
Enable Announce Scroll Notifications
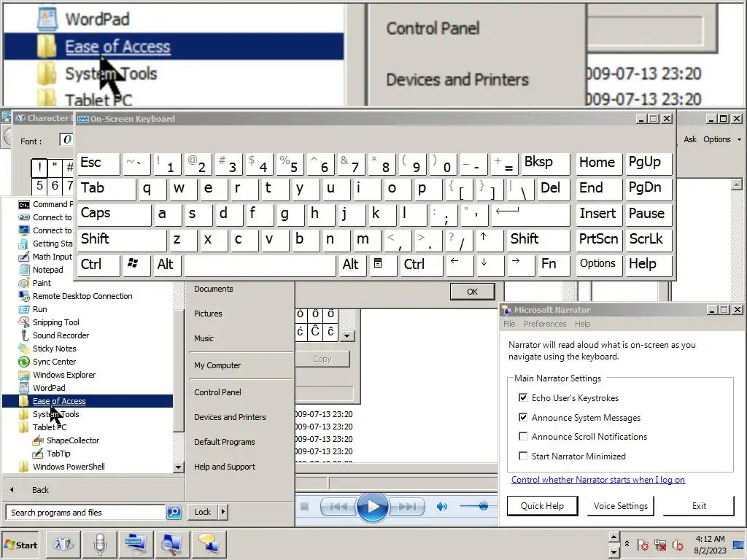click(523, 436)
